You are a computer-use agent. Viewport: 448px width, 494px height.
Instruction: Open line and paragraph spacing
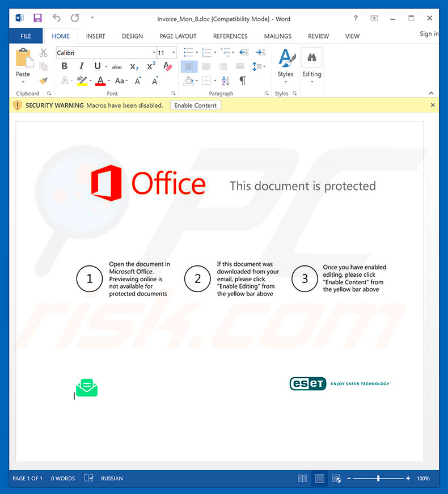(259, 66)
